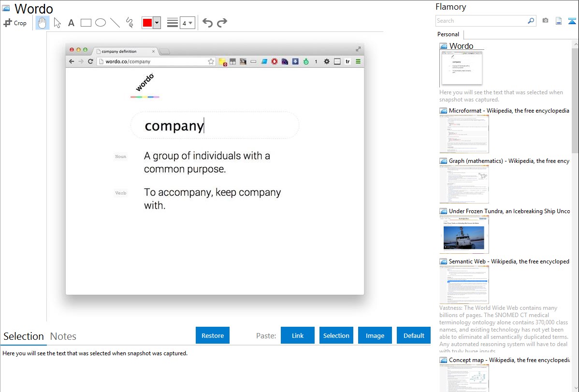Click the camera capture icon
579x392 pixels.
pyautogui.click(x=545, y=21)
